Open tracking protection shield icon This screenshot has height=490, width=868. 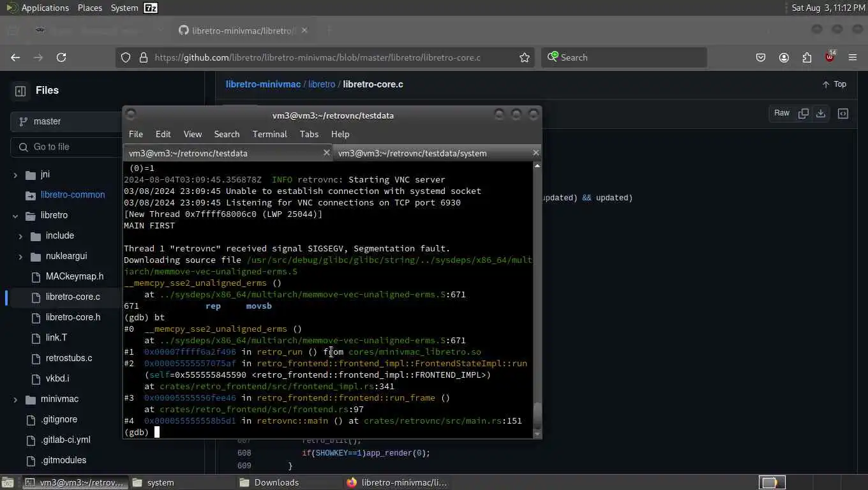point(126,57)
